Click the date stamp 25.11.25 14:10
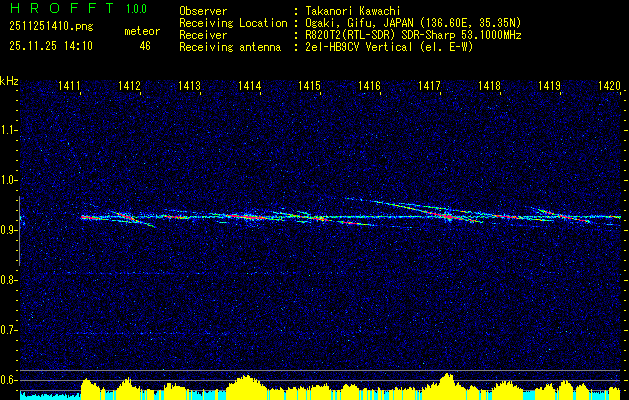Screen dimensions: 629x400 coord(51,46)
